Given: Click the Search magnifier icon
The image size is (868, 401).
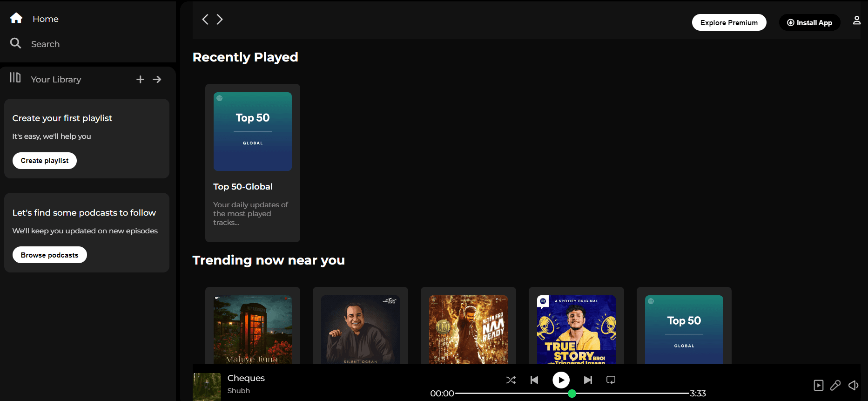Looking at the screenshot, I should (16, 43).
